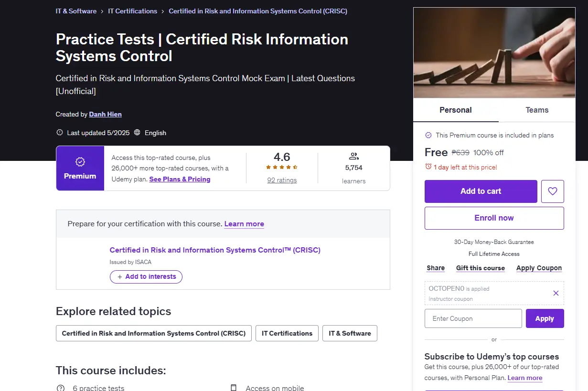
Task: Click the mobile access phone icon
Action: tap(234, 388)
